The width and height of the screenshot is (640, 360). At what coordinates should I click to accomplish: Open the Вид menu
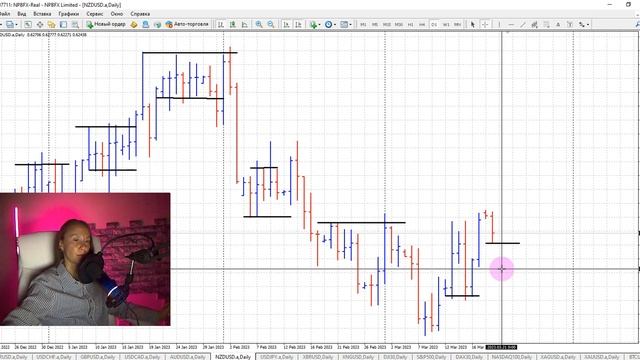pos(22,14)
